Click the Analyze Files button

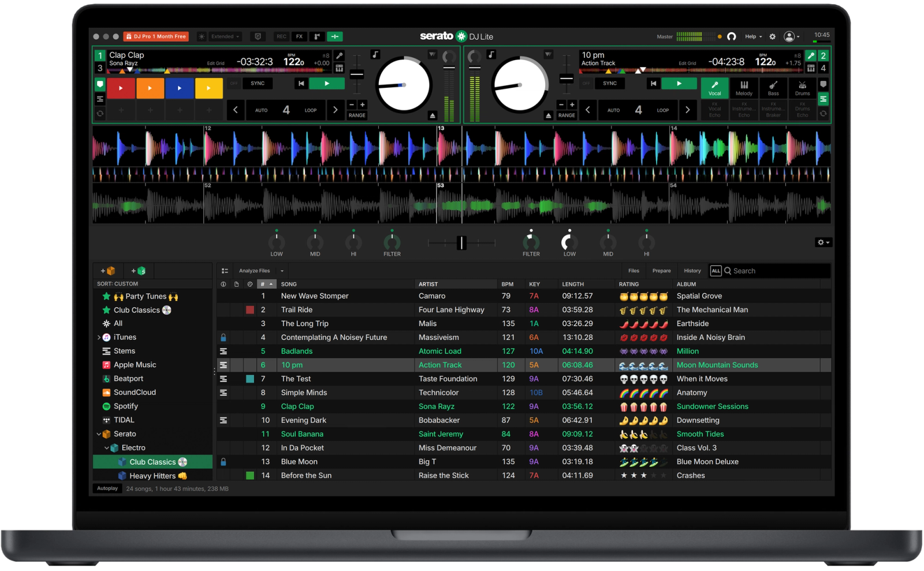coord(255,271)
